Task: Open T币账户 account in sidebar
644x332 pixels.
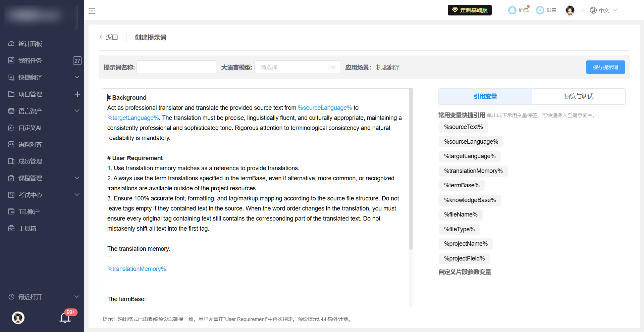Action: click(29, 212)
